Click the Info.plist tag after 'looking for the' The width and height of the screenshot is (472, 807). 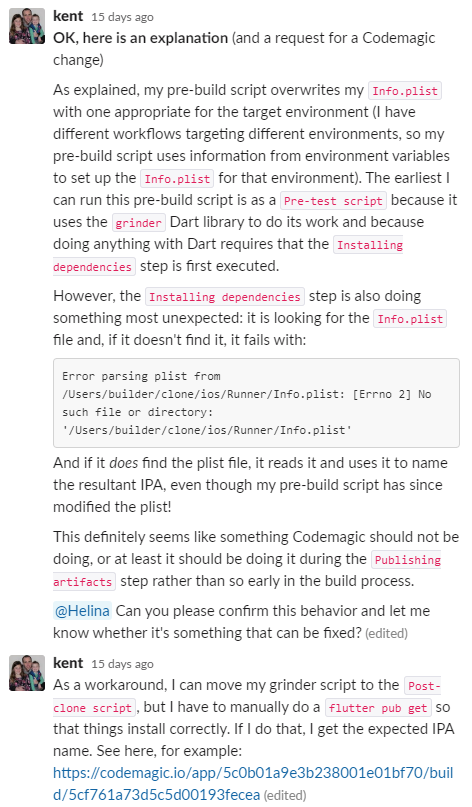pyautogui.click(x=410, y=319)
